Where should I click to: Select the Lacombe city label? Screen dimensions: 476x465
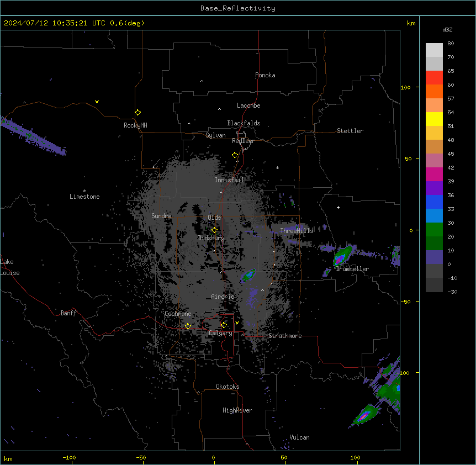point(248,105)
